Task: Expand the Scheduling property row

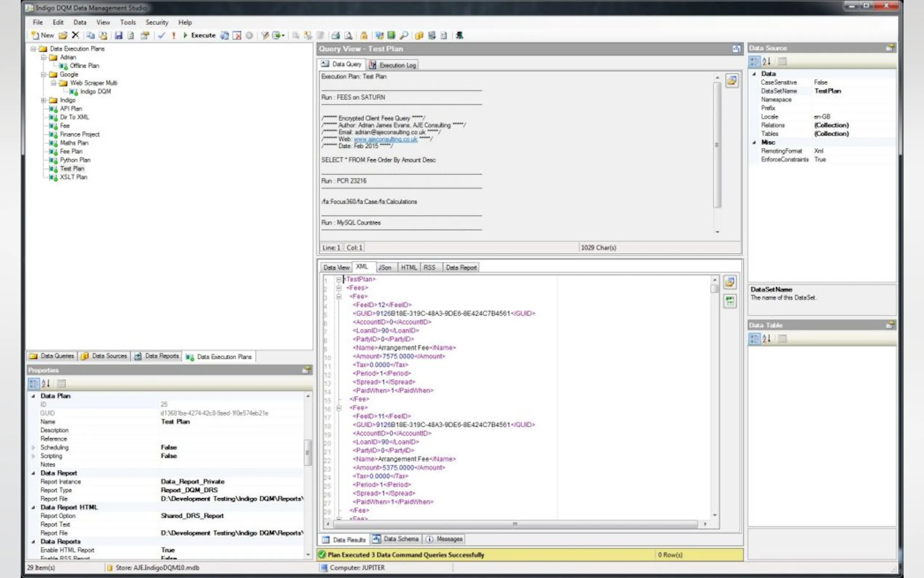Action: [33, 447]
